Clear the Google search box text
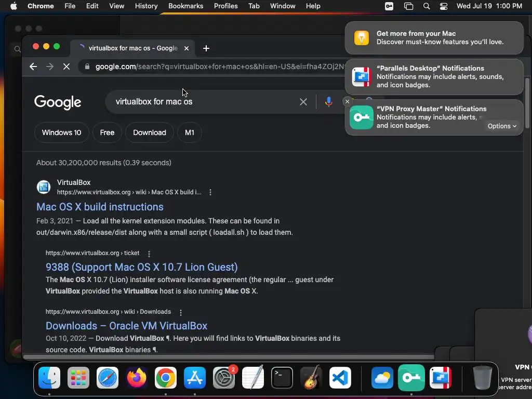This screenshot has width=532, height=399. 303,102
